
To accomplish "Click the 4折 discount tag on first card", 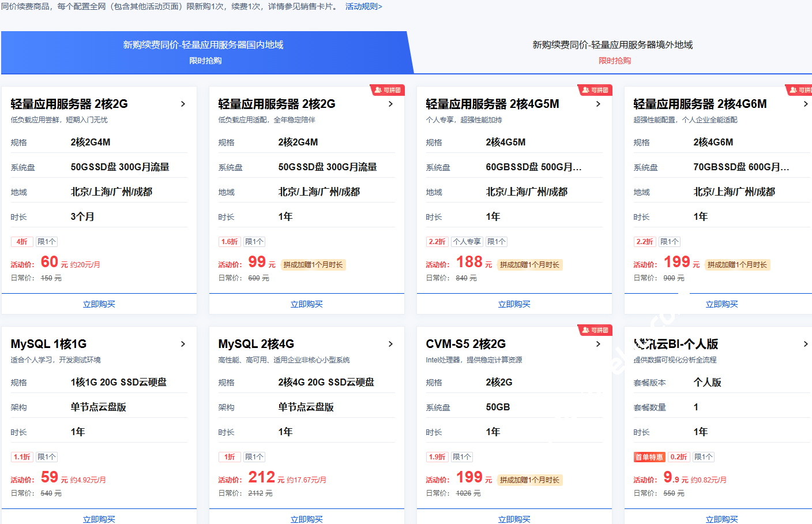I will tap(22, 242).
